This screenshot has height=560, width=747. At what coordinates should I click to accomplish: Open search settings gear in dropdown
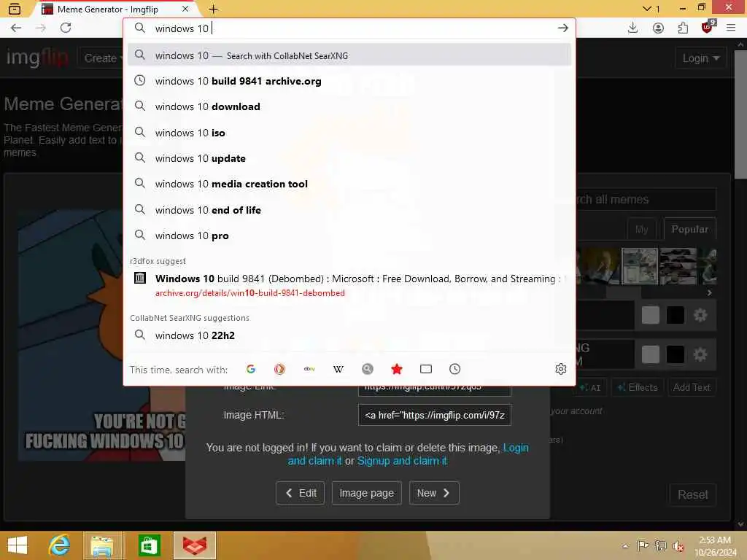[561, 369]
